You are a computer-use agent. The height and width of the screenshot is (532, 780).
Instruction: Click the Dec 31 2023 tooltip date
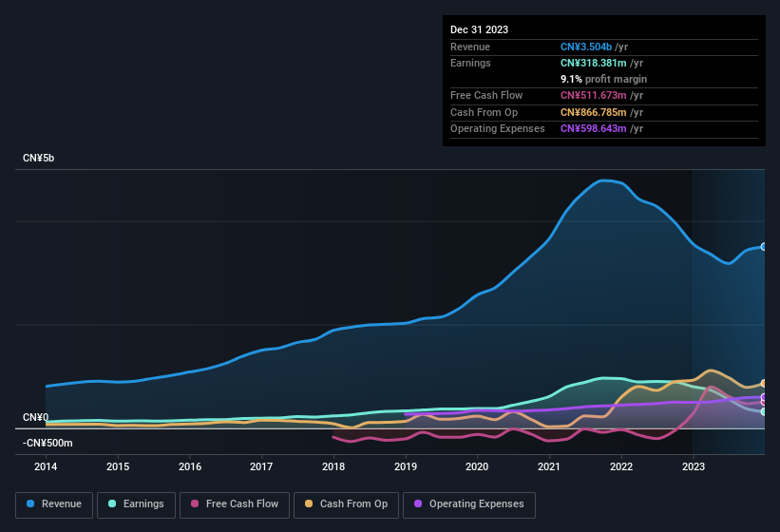479,29
